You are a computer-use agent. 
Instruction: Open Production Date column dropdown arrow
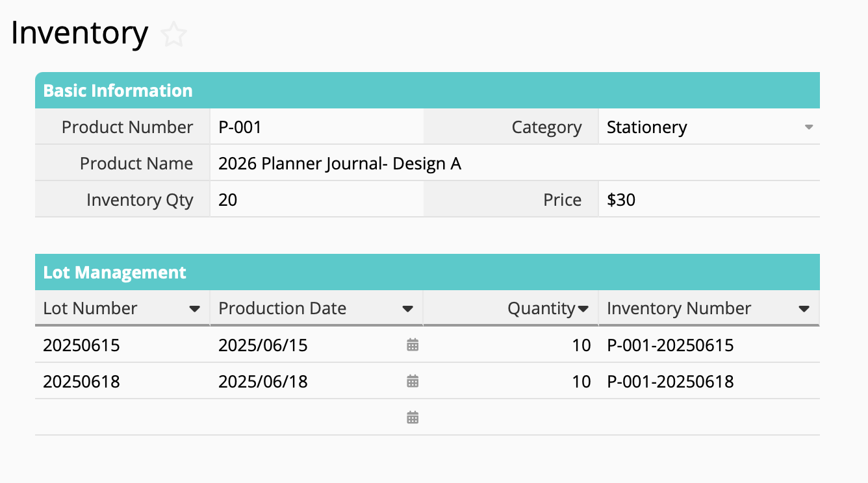tap(407, 309)
